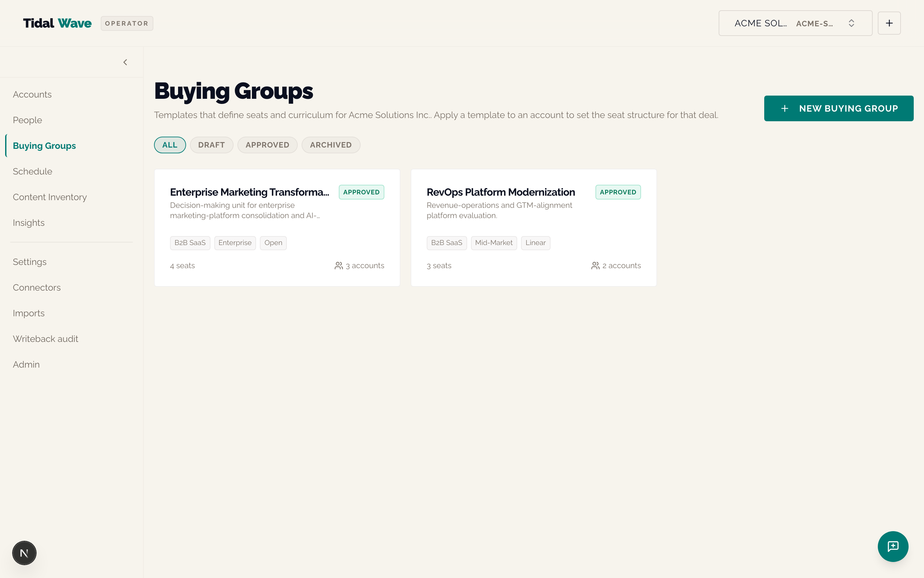The image size is (924, 578).
Task: Open Writeback audit
Action: 46,339
